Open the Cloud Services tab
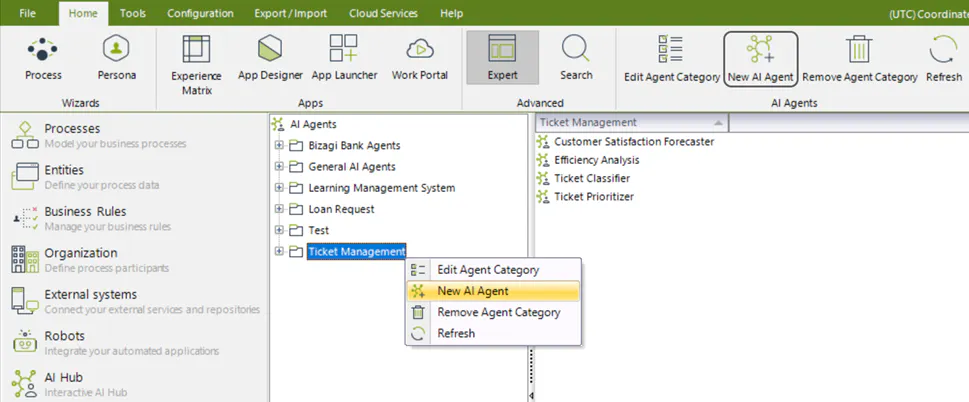The width and height of the screenshot is (969, 402). point(383,13)
